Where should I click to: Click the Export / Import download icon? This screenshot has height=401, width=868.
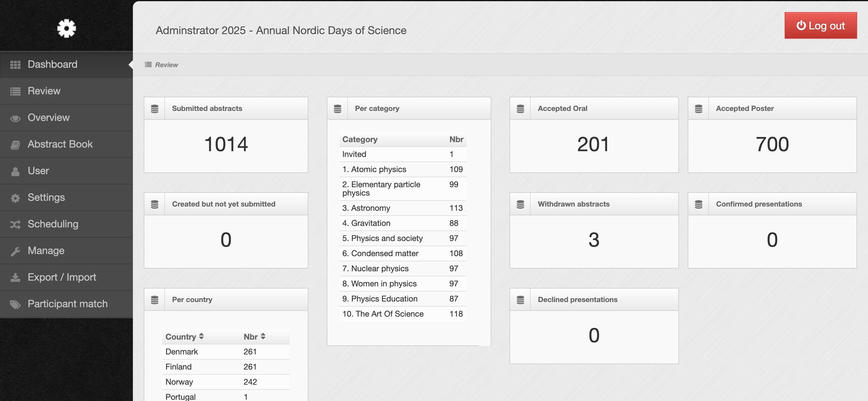click(15, 278)
